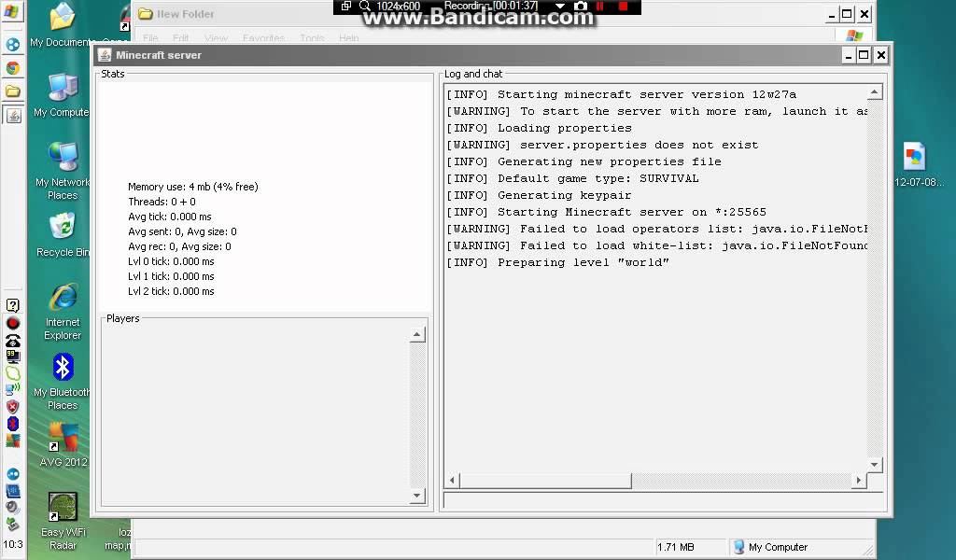The height and width of the screenshot is (560, 956).
Task: Click the "Starting minecraft server version 12w27a" log line
Action: coord(621,94)
